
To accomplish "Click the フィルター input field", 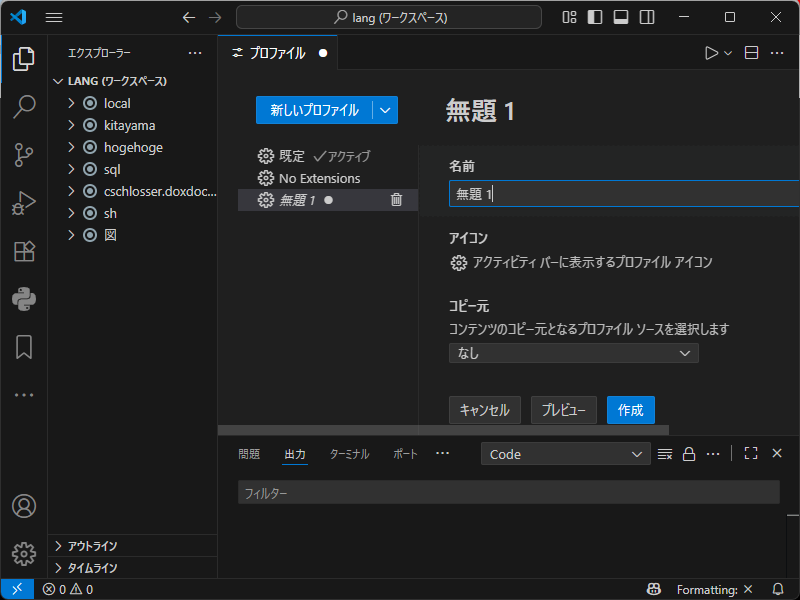I will [508, 493].
